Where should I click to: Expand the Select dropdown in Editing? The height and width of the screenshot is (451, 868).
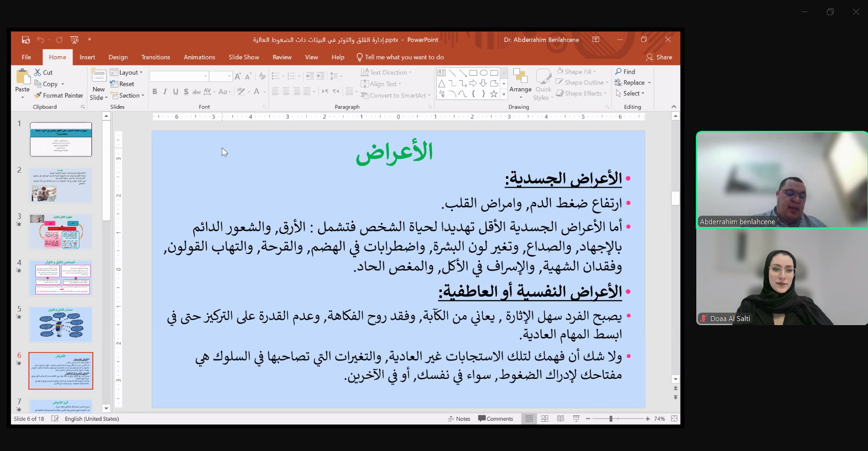tap(630, 93)
